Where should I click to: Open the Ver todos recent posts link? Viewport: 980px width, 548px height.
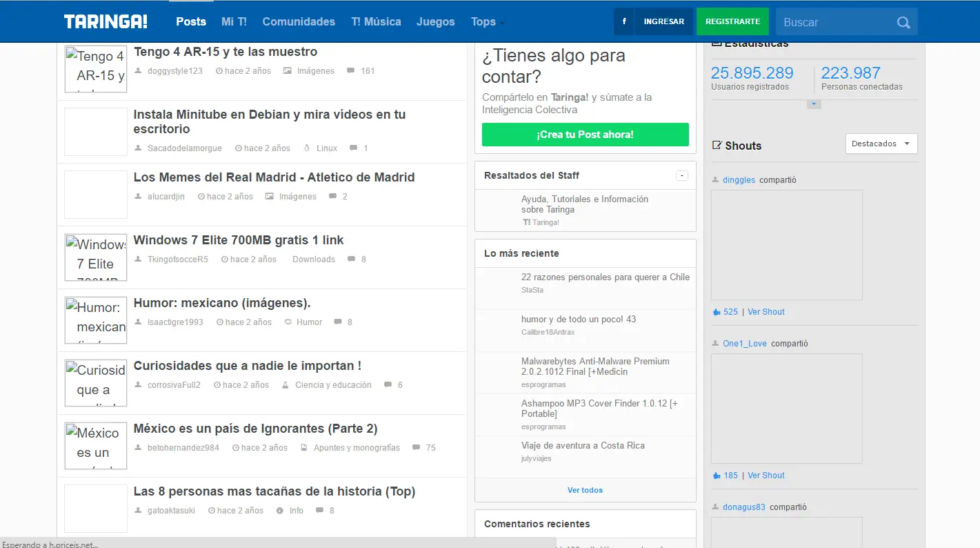pyautogui.click(x=585, y=490)
